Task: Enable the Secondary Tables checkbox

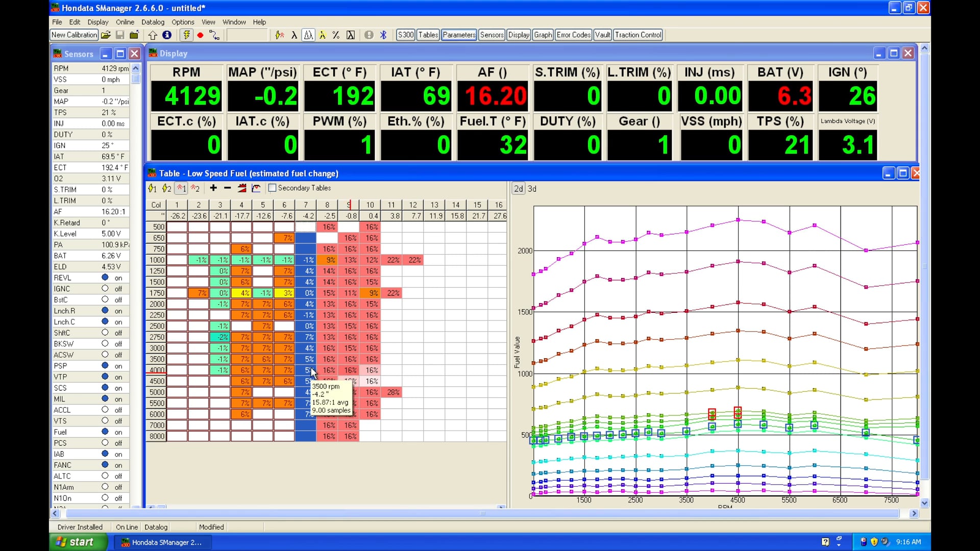Action: (x=273, y=188)
